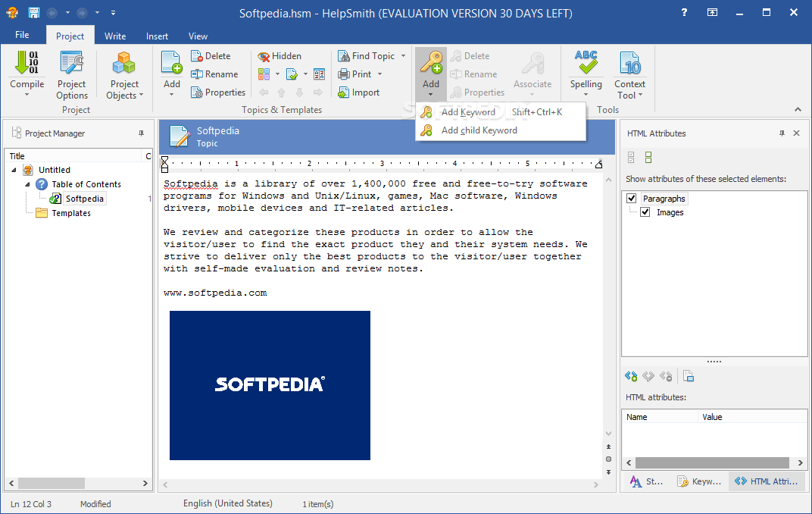812x514 pixels.
Task: Pin the Project Manager panel
Action: click(141, 133)
